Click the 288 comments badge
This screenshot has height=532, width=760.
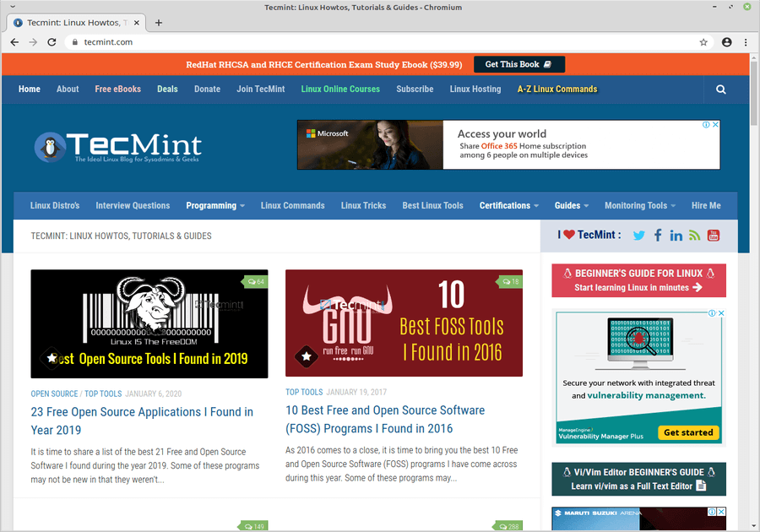pos(509,526)
